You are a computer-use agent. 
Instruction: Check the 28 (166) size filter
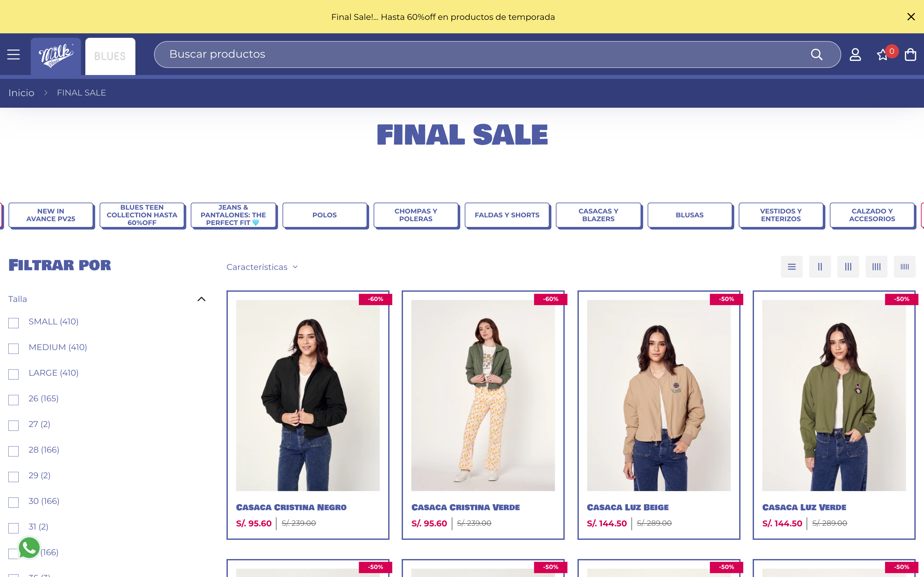(x=14, y=451)
